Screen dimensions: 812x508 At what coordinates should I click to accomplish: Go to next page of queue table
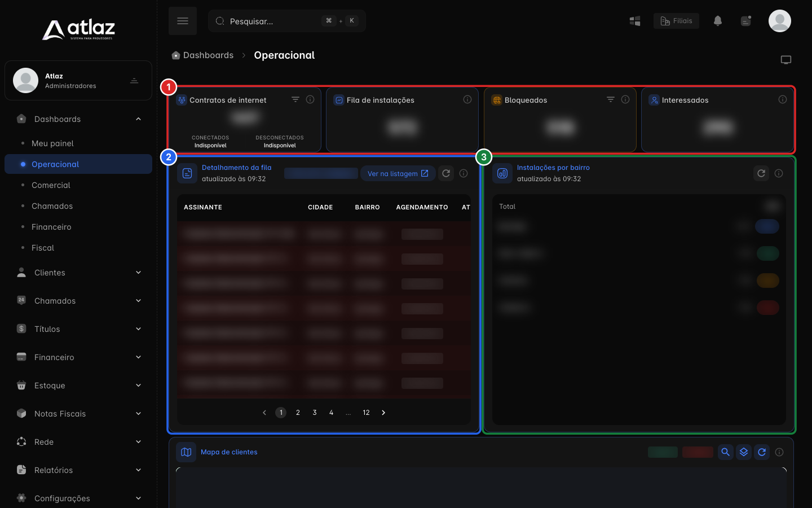point(383,413)
